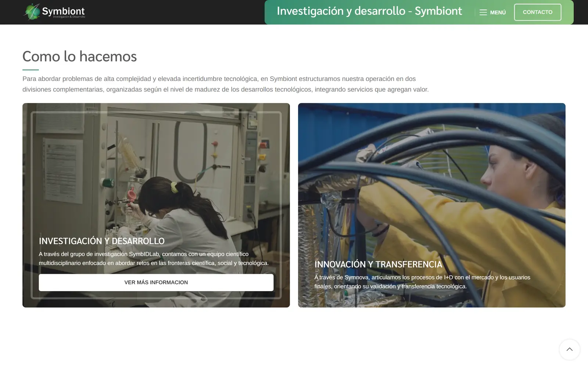
Task: Click the INVESTIGACIÓN Y DESARROLLO card title
Action: tap(102, 241)
